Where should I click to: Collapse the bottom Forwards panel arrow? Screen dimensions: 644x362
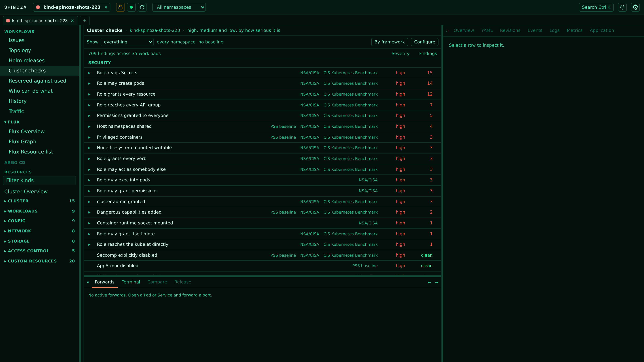[x=88, y=282]
